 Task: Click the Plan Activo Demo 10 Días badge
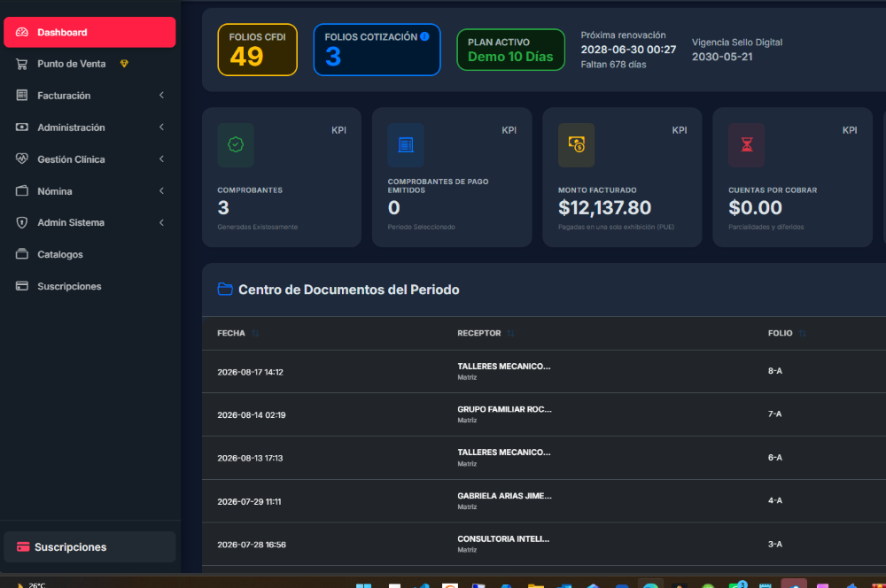[510, 50]
